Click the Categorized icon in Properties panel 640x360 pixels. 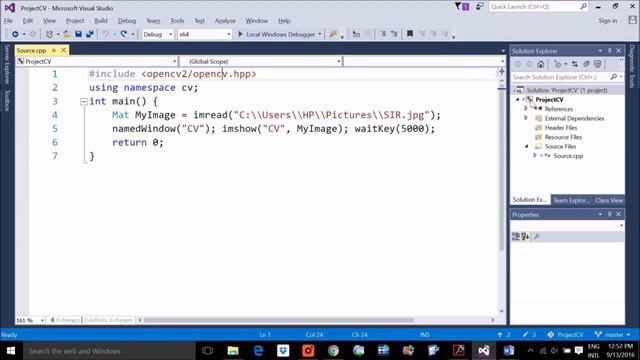[516, 236]
